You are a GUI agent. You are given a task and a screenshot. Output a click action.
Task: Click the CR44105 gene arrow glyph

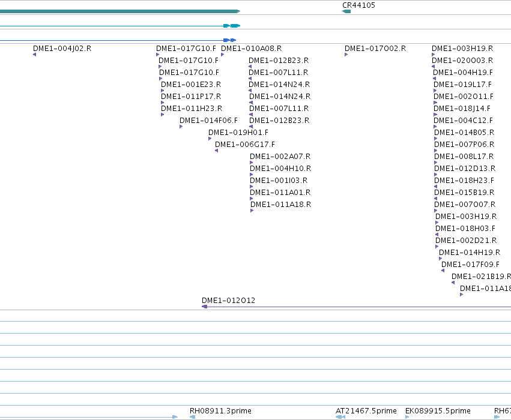coord(346,11)
